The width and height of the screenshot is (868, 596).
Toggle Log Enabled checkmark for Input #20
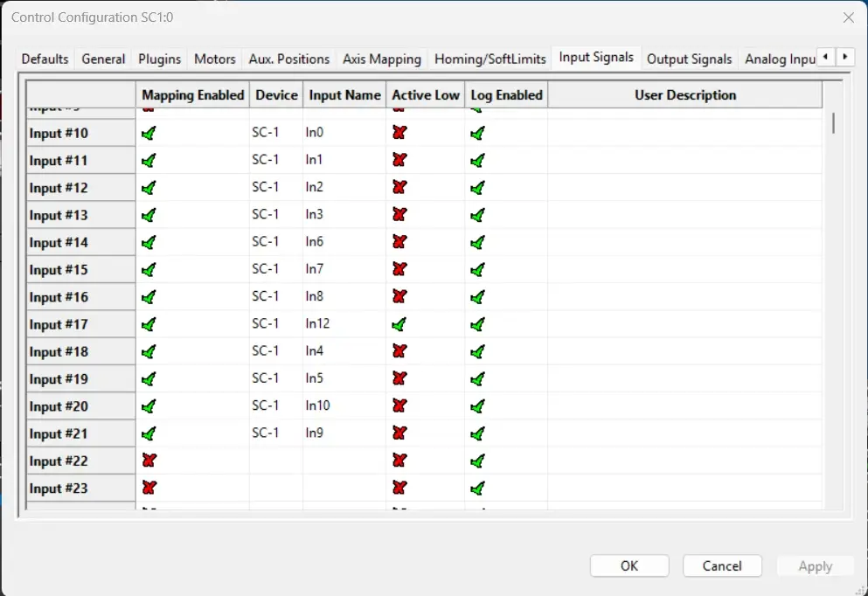(478, 406)
